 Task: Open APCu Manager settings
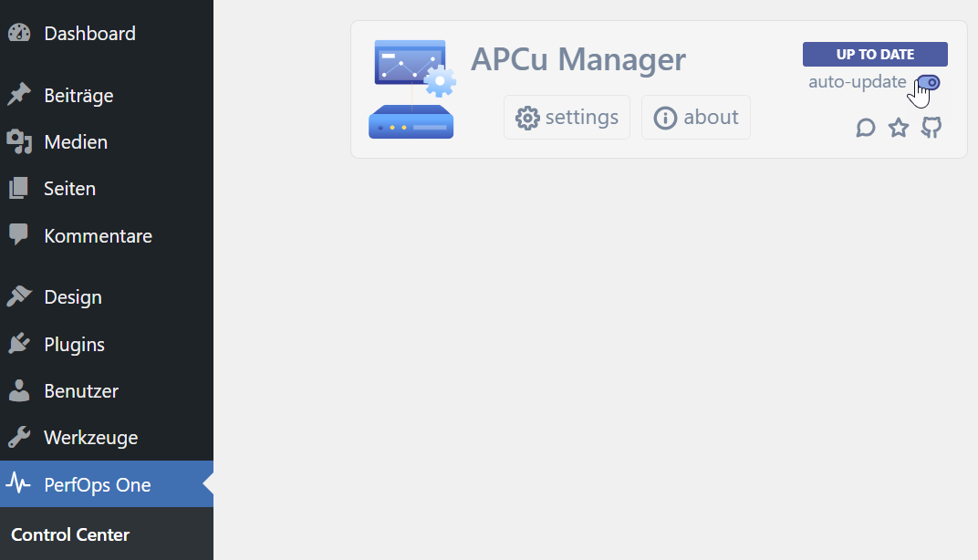[567, 118]
